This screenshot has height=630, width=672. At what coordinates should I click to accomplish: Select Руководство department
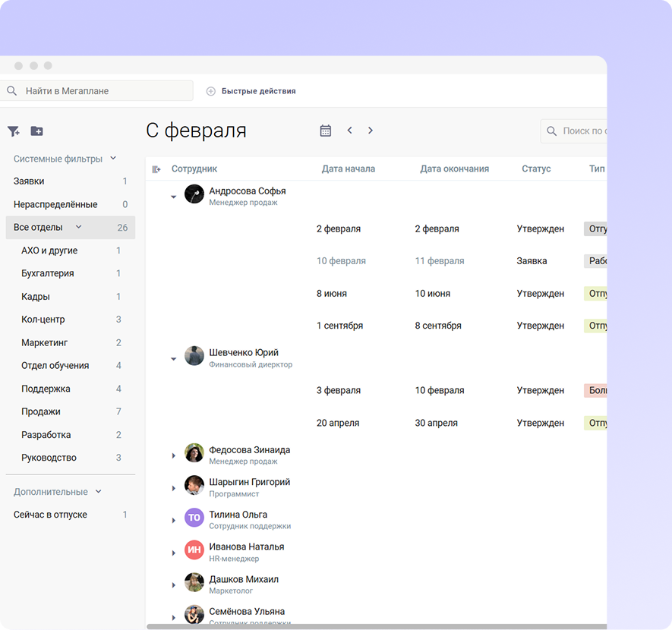coord(71,458)
